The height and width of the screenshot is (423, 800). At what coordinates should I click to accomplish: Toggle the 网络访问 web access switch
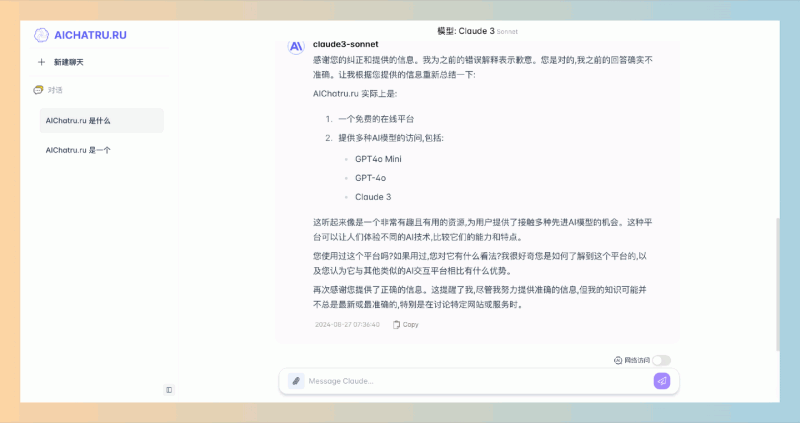pos(661,360)
